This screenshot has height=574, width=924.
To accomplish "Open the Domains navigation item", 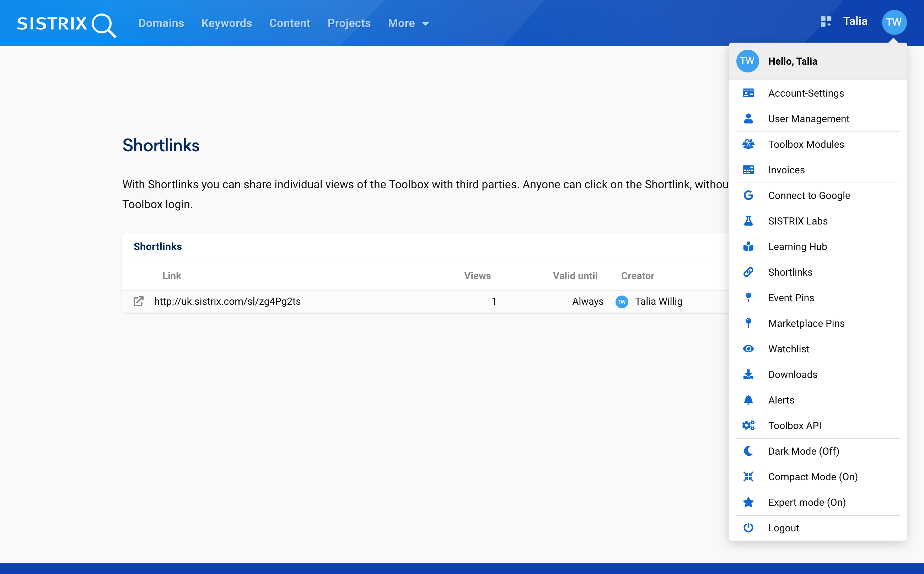I will tap(161, 23).
